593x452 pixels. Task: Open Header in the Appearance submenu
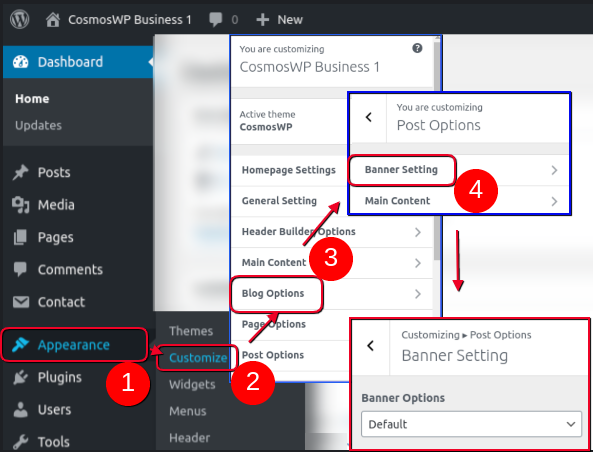pos(189,438)
